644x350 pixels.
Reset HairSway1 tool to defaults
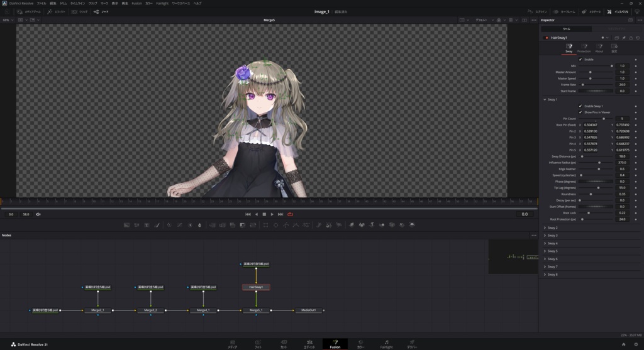[638, 38]
